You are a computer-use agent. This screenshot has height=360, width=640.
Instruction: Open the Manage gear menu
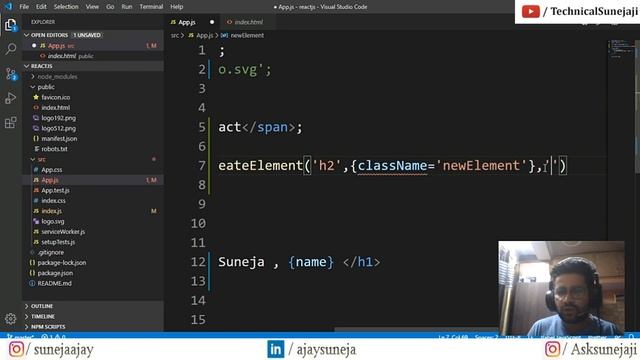point(11,318)
